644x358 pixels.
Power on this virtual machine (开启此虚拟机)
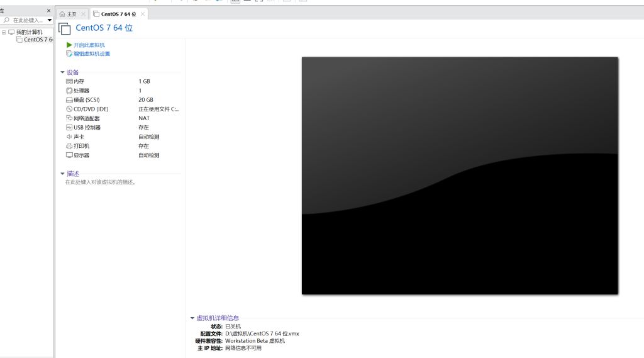click(x=89, y=45)
